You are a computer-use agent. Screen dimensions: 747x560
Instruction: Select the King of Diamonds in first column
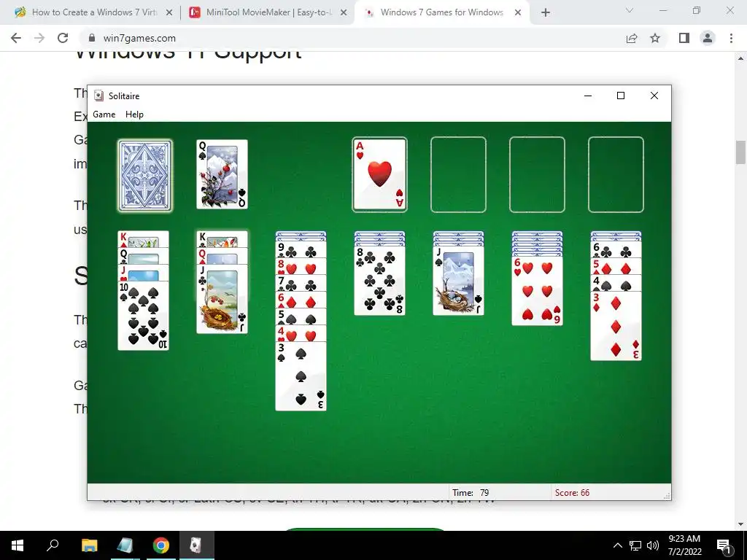click(x=144, y=239)
